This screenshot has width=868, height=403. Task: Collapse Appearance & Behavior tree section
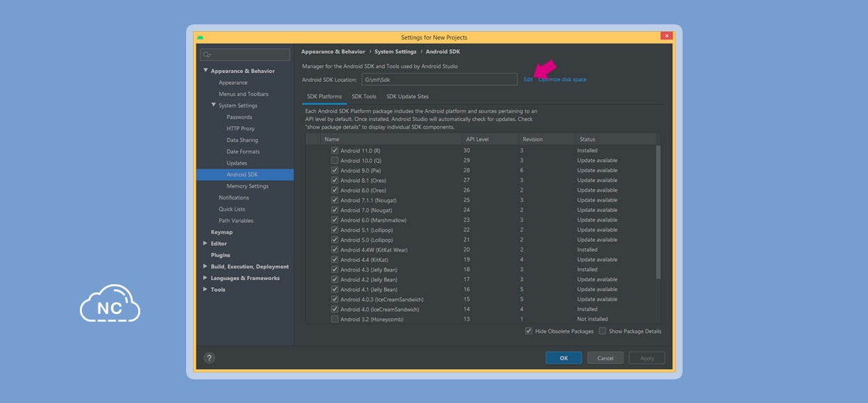pyautogui.click(x=206, y=70)
